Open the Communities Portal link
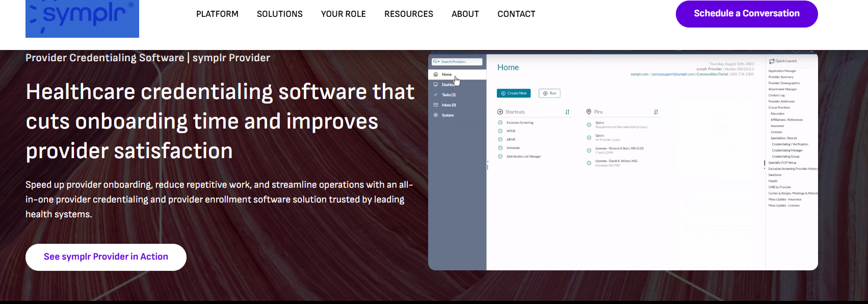 click(x=712, y=74)
